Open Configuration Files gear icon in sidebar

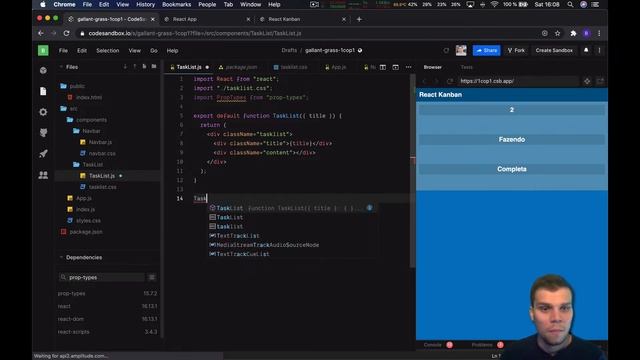click(x=43, y=112)
